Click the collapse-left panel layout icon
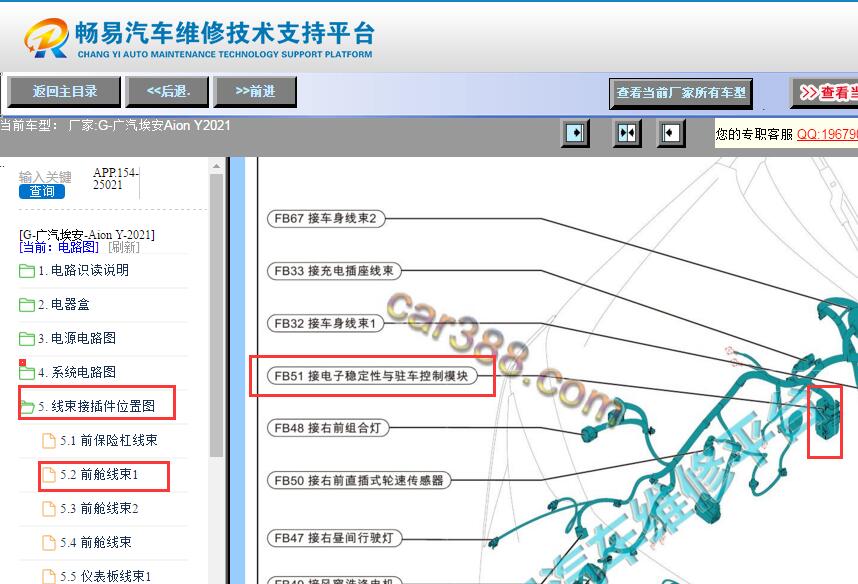The height and width of the screenshot is (584, 858). [x=671, y=133]
